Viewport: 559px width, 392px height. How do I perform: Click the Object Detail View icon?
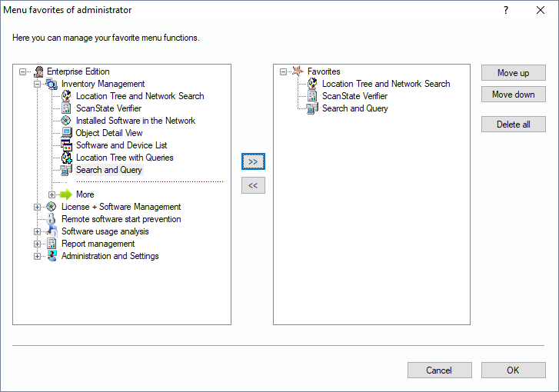coord(67,133)
